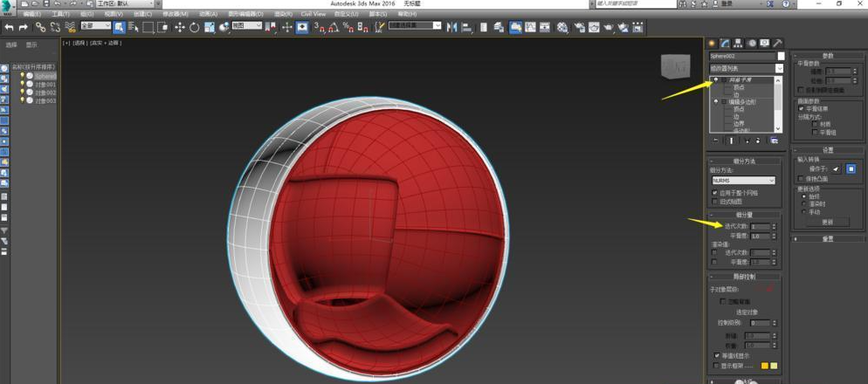Open the Modify tab in command panel
Viewport: 868px width, 384px height.
tap(725, 43)
